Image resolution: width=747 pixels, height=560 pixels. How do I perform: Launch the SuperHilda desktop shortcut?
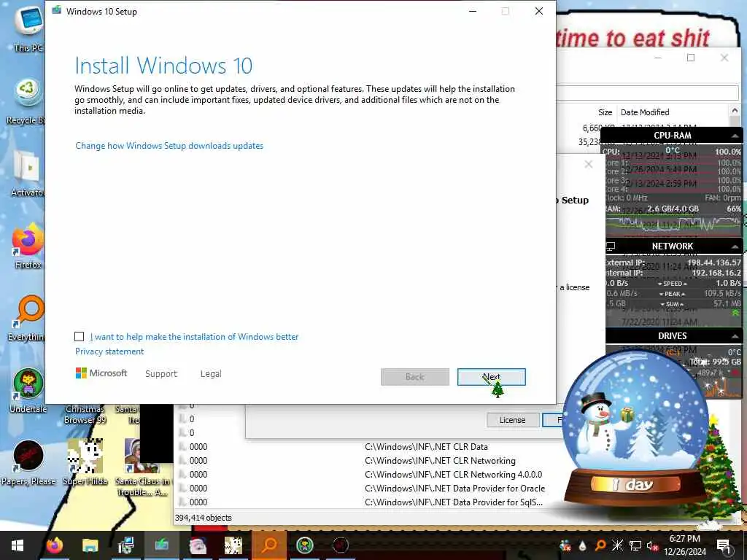tap(85, 462)
